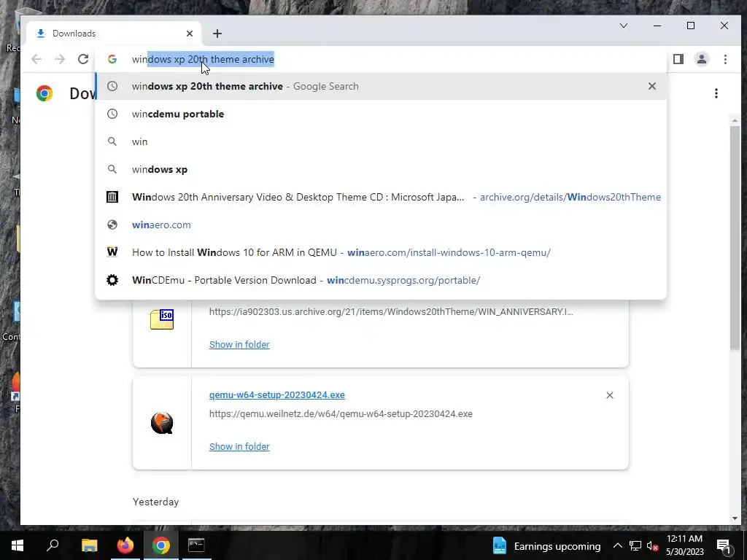Screen dimensions: 747x560
Task: Select 'windows xp 20th theme archive' Google Search suggestion
Action: pyautogui.click(x=381, y=86)
